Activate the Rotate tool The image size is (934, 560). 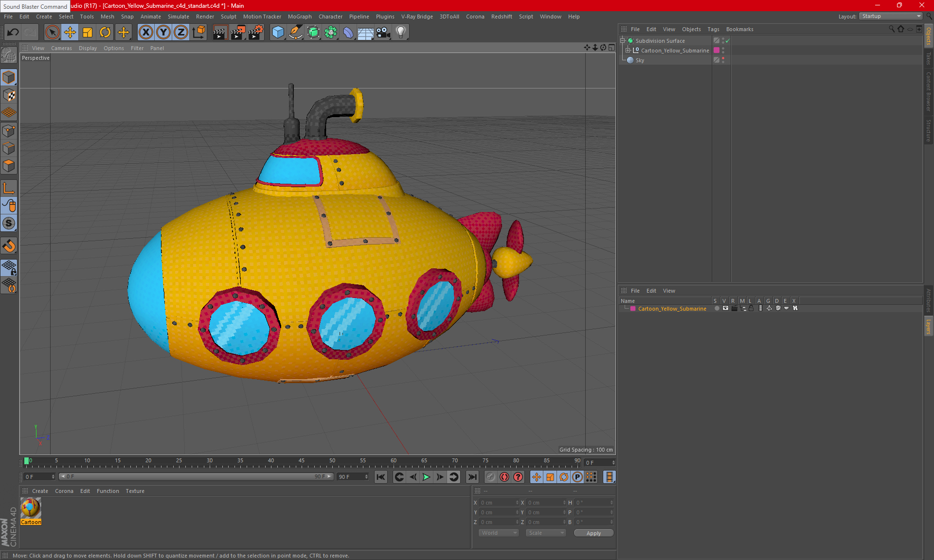tap(105, 33)
